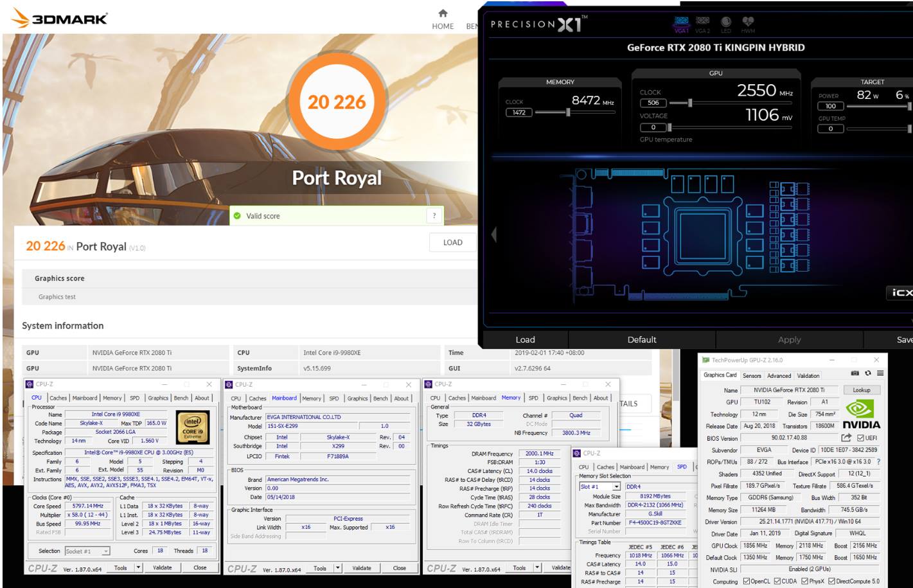The width and height of the screenshot is (913, 588).
Task: Click the 20 226 score circle
Action: click(336, 102)
